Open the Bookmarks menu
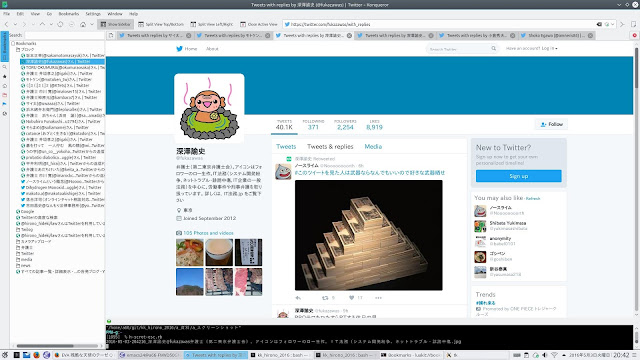640x360 pixels. (x=69, y=14)
